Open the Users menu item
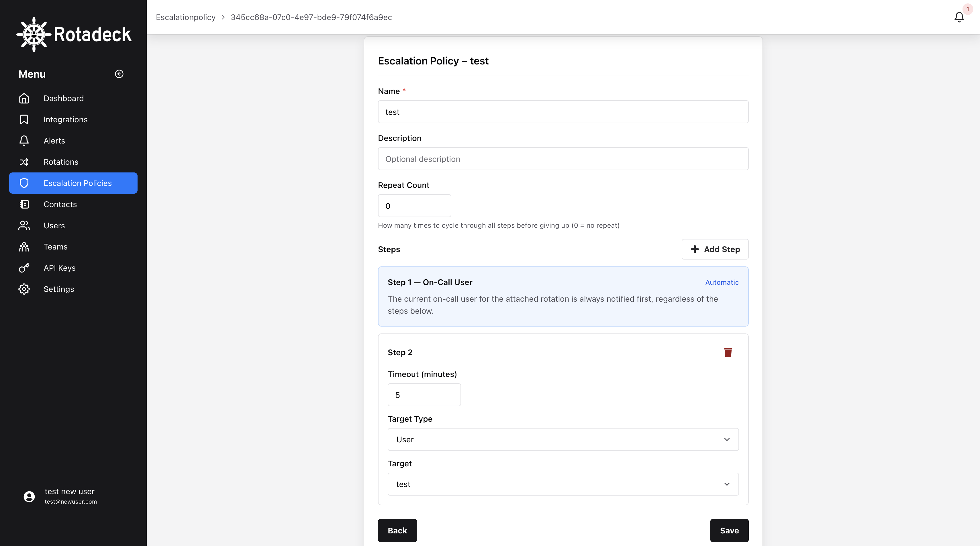This screenshot has width=980, height=546. click(73, 225)
